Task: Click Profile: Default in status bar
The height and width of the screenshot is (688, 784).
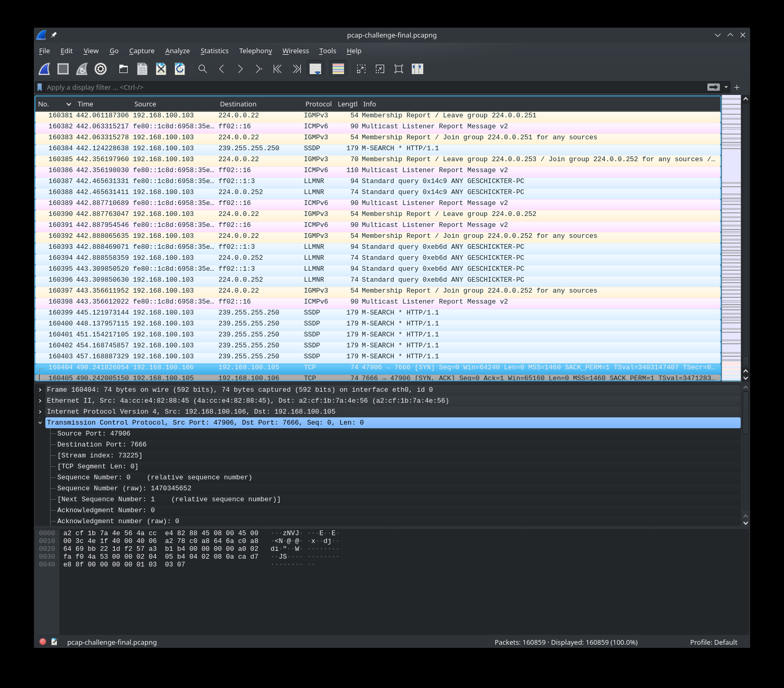Action: coord(714,642)
